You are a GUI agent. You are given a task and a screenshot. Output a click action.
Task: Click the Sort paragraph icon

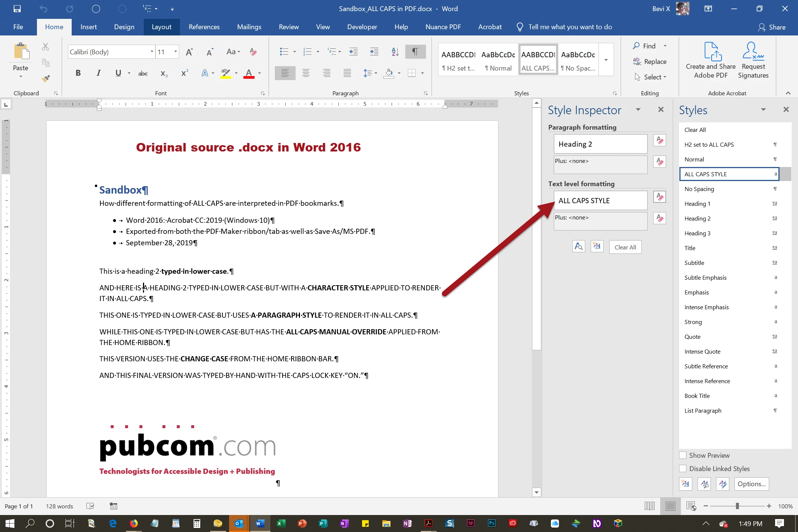395,52
